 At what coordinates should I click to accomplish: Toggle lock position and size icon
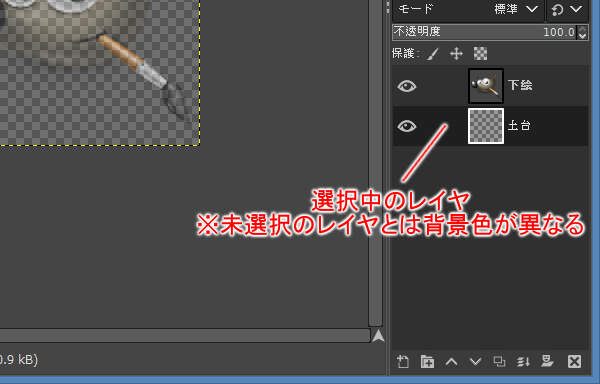[457, 54]
